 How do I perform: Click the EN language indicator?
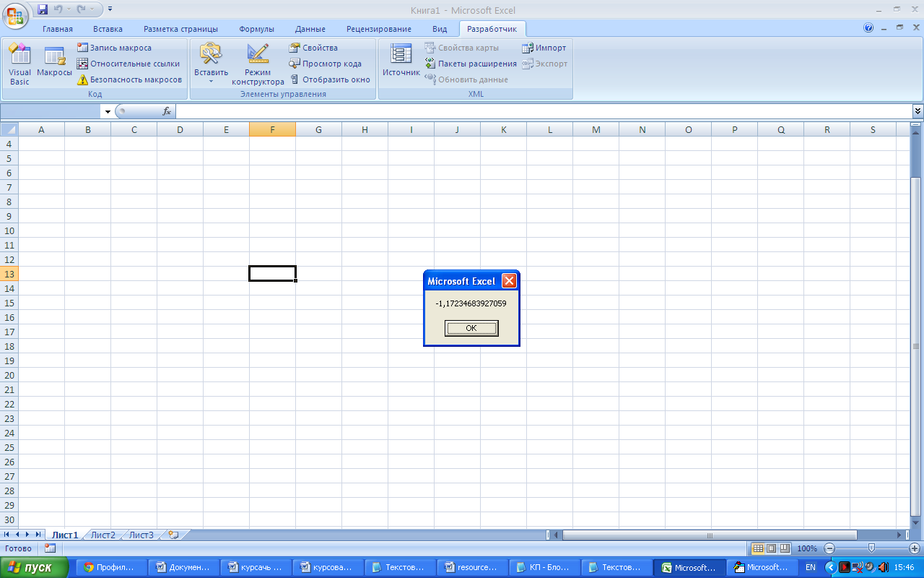pos(811,567)
